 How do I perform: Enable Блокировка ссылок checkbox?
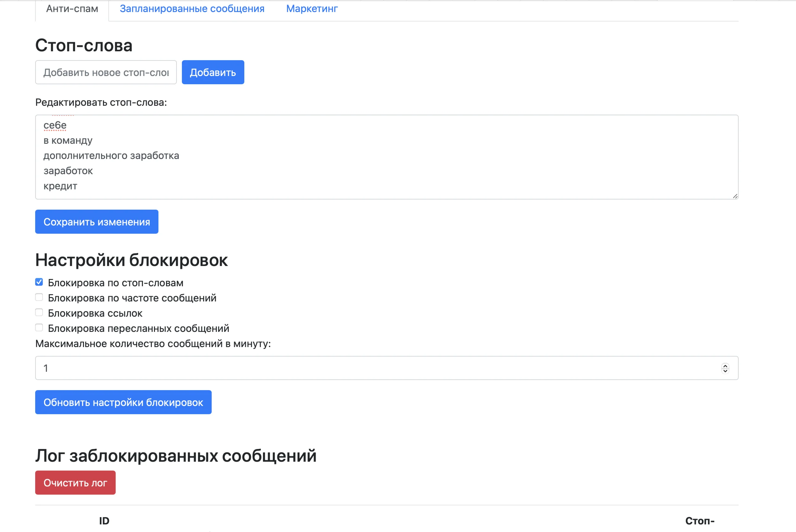(x=39, y=313)
